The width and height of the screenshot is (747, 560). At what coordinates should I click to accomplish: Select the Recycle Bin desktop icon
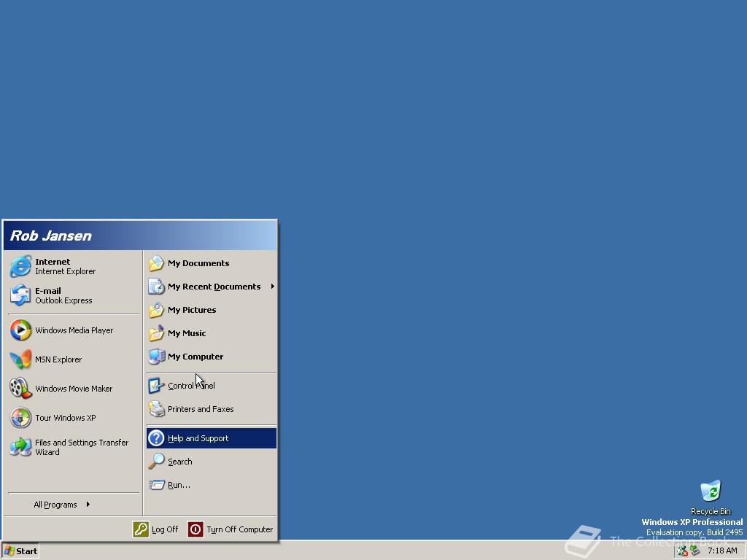click(x=711, y=491)
